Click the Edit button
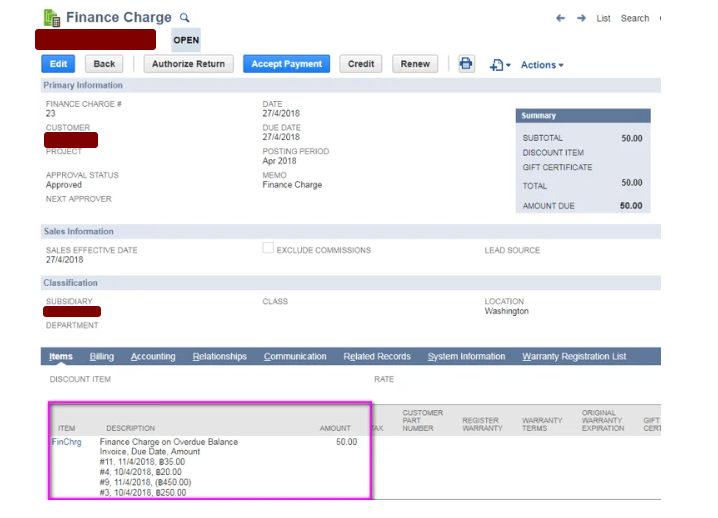 (58, 64)
